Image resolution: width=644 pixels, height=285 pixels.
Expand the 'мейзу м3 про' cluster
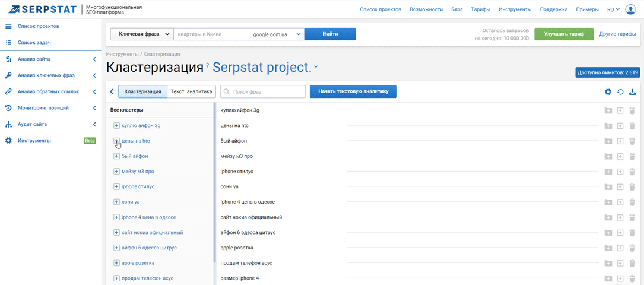pos(116,171)
